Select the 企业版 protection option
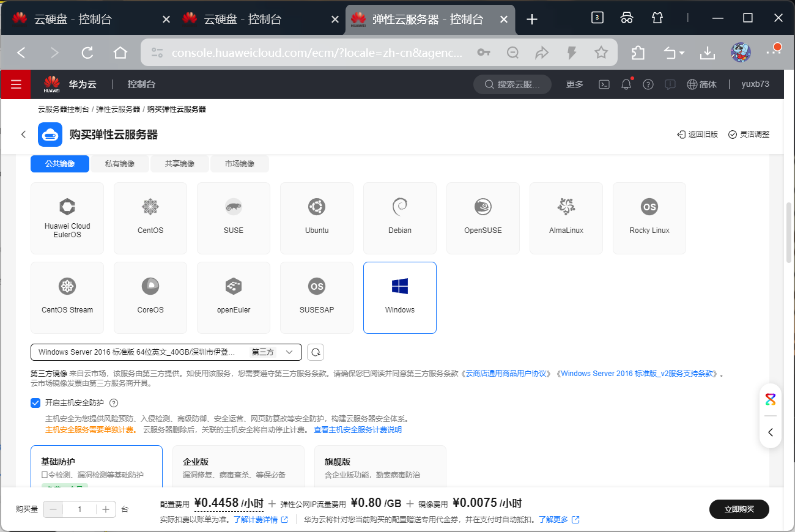The width and height of the screenshot is (795, 532). click(x=239, y=467)
